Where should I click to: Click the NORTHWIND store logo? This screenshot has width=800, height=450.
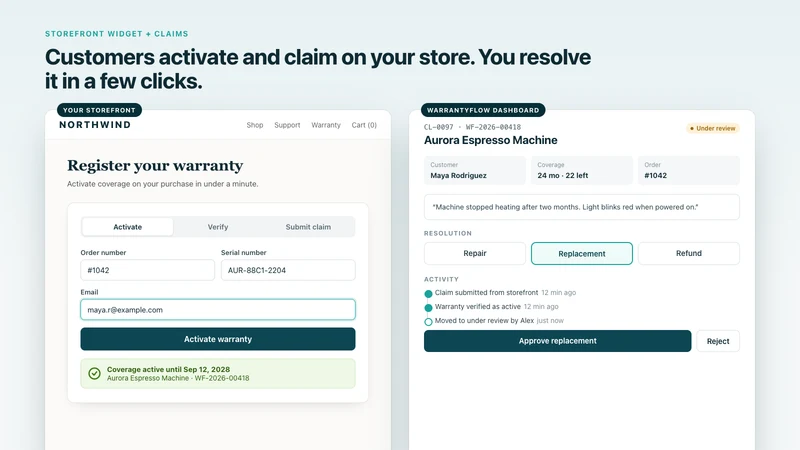[x=95, y=124]
